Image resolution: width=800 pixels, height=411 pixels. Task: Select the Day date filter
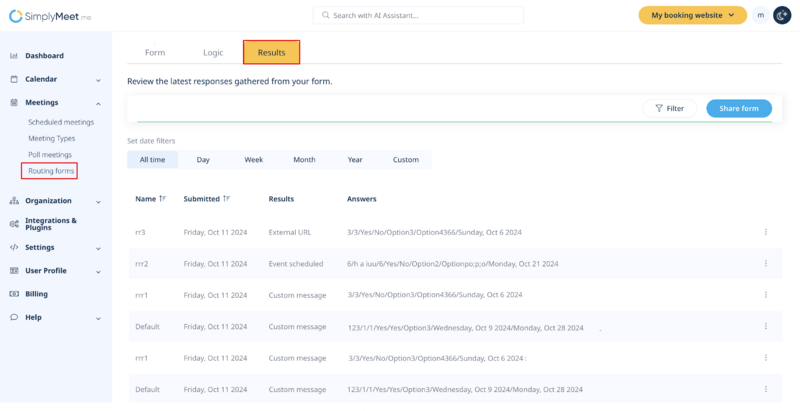(x=203, y=160)
